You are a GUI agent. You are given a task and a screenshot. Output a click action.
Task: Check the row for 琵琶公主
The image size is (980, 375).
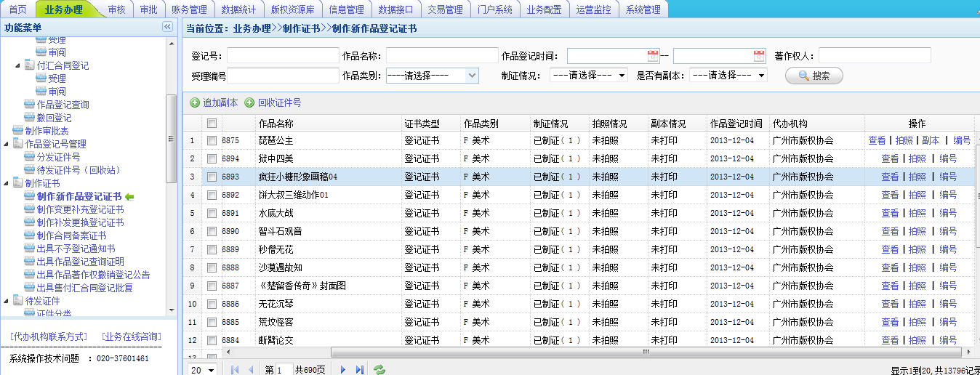212,140
